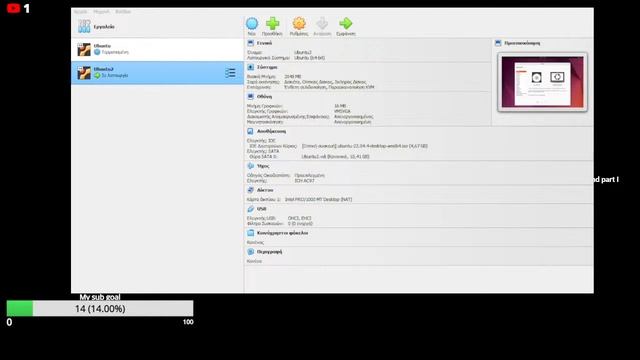Click the OHCI, EHCI USB controller value
This screenshot has height=360, width=640.
tap(300, 218)
